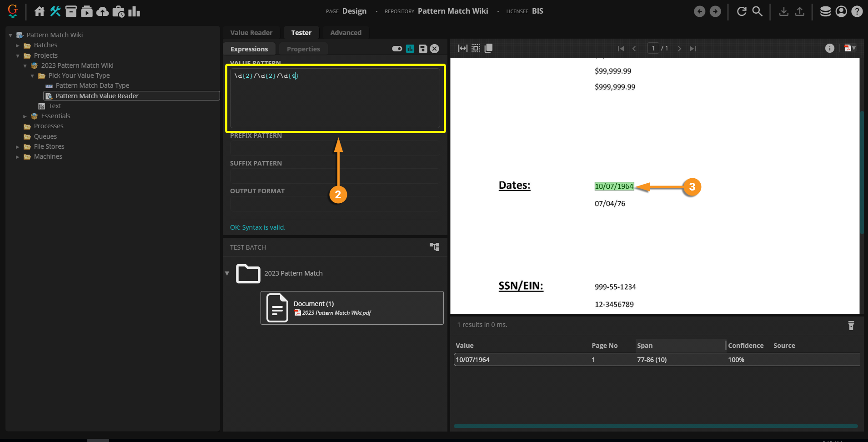
Task: Clear results with the trash icon
Action: coord(851,326)
